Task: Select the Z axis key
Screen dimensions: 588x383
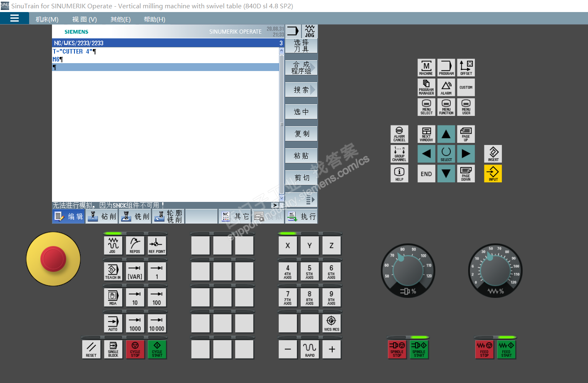Action: pyautogui.click(x=331, y=246)
